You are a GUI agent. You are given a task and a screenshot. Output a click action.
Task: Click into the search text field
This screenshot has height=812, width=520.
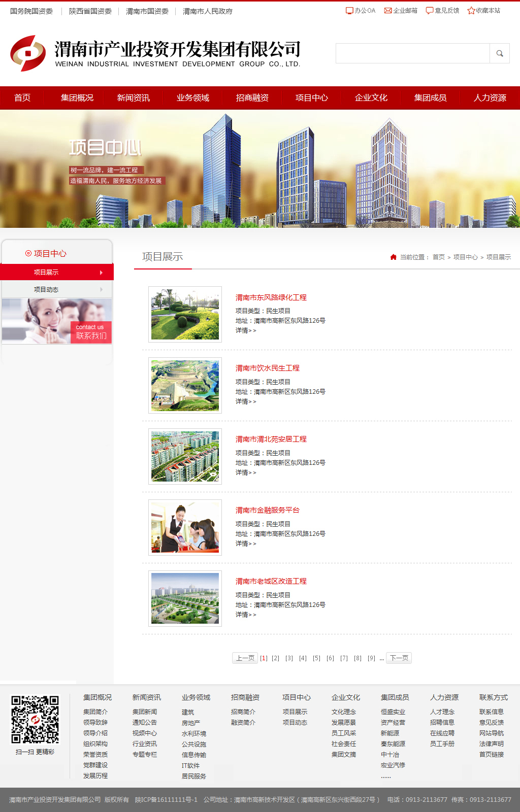pyautogui.click(x=412, y=53)
